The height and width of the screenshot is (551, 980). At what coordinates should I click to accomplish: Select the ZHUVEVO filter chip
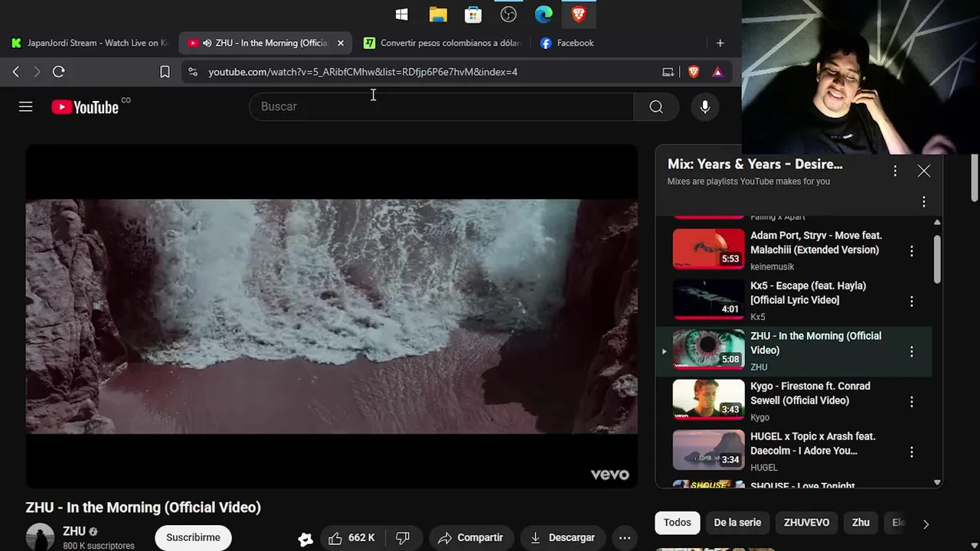(806, 523)
